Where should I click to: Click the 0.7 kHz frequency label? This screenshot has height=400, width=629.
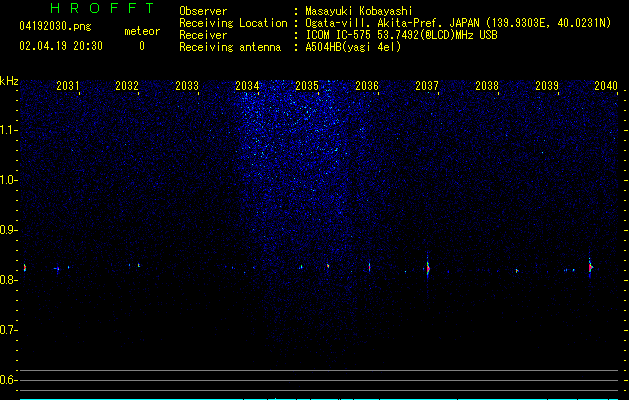click(8, 330)
